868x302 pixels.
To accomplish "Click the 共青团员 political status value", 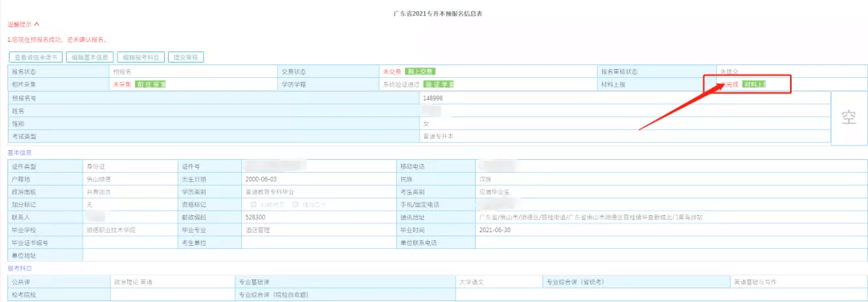I will [x=99, y=192].
